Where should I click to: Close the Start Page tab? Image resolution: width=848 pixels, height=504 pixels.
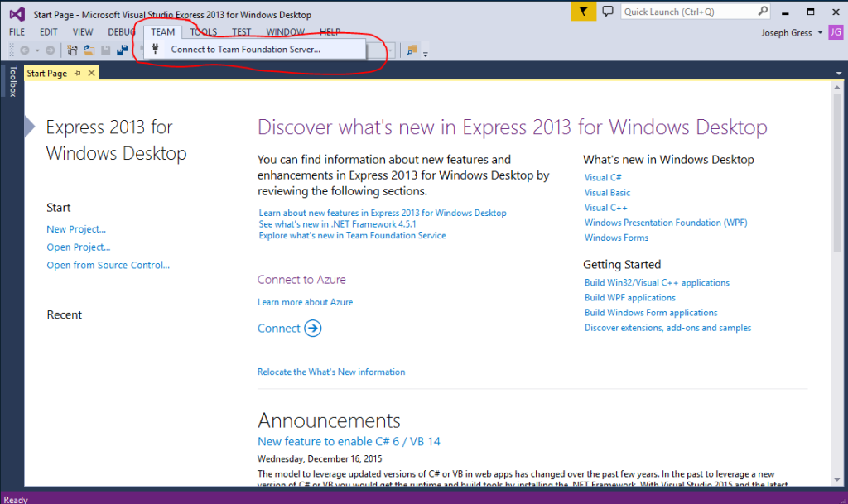coord(91,73)
